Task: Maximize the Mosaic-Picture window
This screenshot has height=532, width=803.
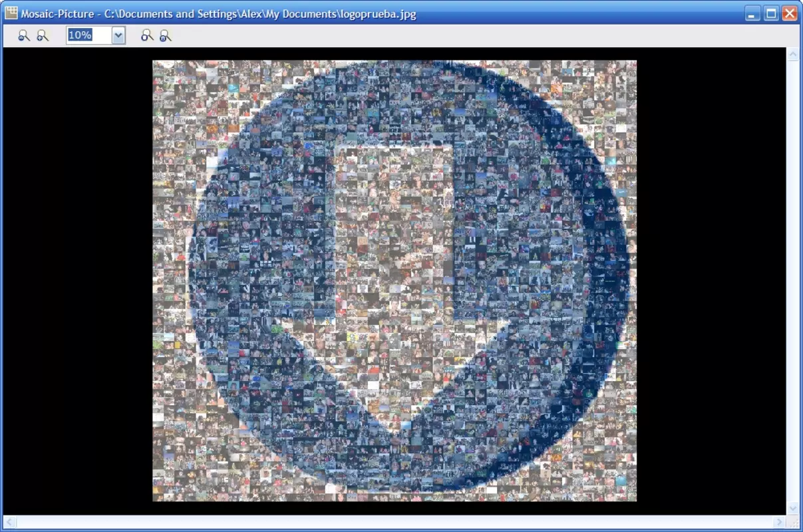Action: 771,13
